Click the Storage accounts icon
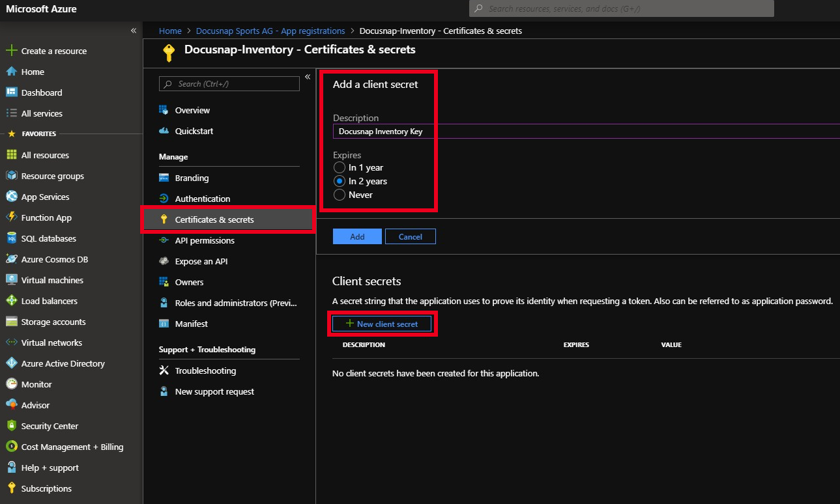The height and width of the screenshot is (504, 840). (11, 322)
